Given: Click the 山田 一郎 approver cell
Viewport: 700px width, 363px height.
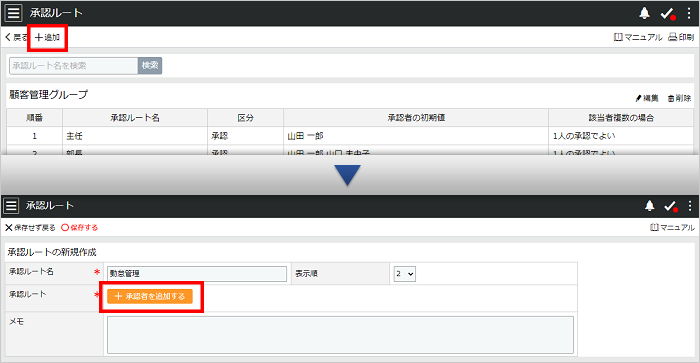Looking at the screenshot, I should coord(416,136).
